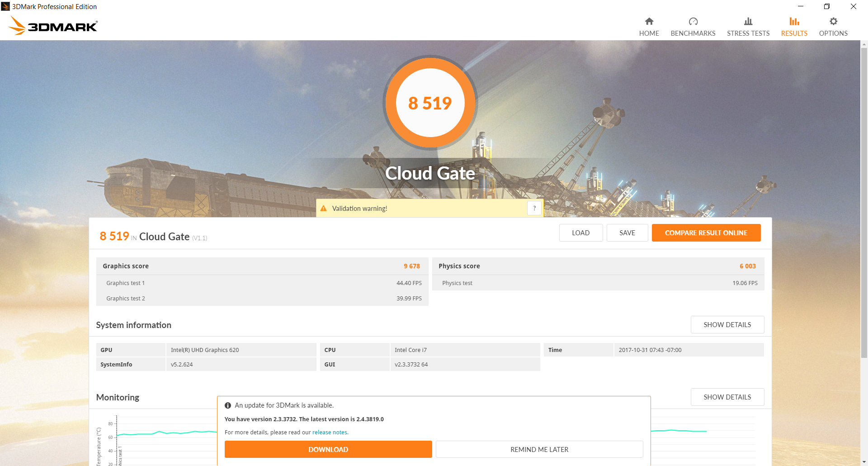Click the 8 519 score in the orange circle
Viewport: 868px width, 466px height.
click(x=430, y=103)
